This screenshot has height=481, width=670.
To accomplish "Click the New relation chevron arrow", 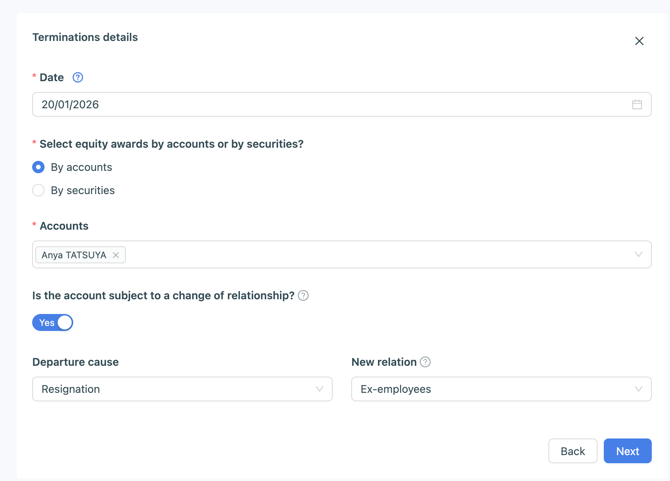I will click(x=638, y=389).
